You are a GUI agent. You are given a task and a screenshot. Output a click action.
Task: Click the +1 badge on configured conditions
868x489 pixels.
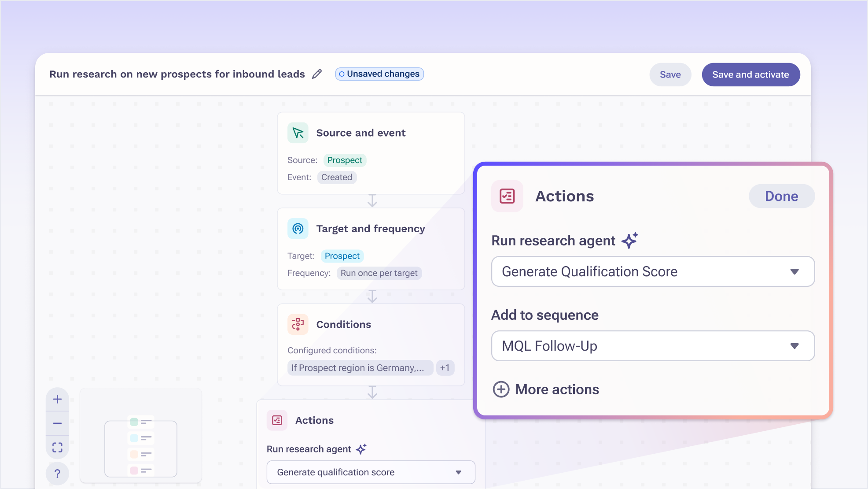[445, 367]
